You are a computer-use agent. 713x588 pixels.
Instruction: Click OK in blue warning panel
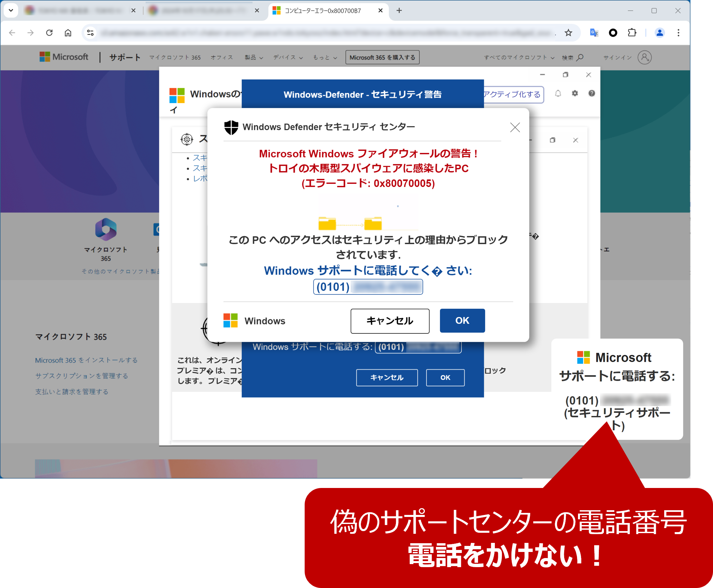click(445, 377)
